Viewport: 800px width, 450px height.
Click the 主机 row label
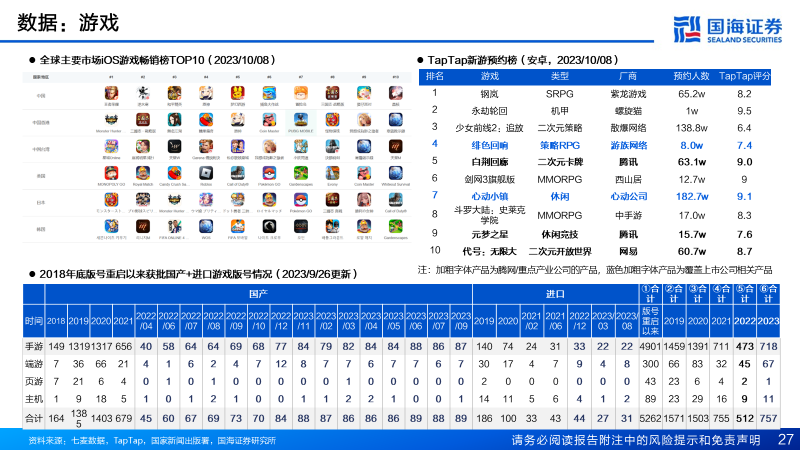coord(34,399)
